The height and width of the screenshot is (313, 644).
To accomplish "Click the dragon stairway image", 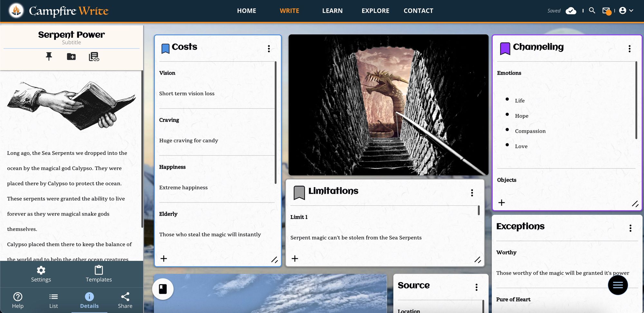I will pyautogui.click(x=388, y=105).
